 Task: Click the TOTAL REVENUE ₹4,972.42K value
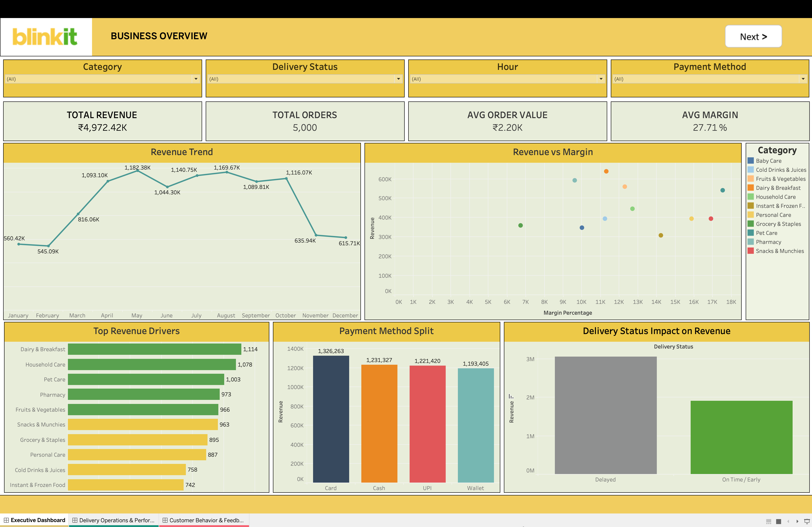102,128
